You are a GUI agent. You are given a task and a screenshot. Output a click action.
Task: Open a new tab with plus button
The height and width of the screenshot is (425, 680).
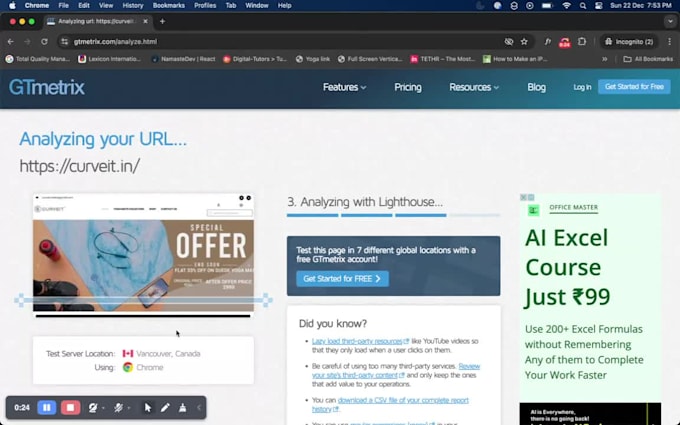pos(162,21)
